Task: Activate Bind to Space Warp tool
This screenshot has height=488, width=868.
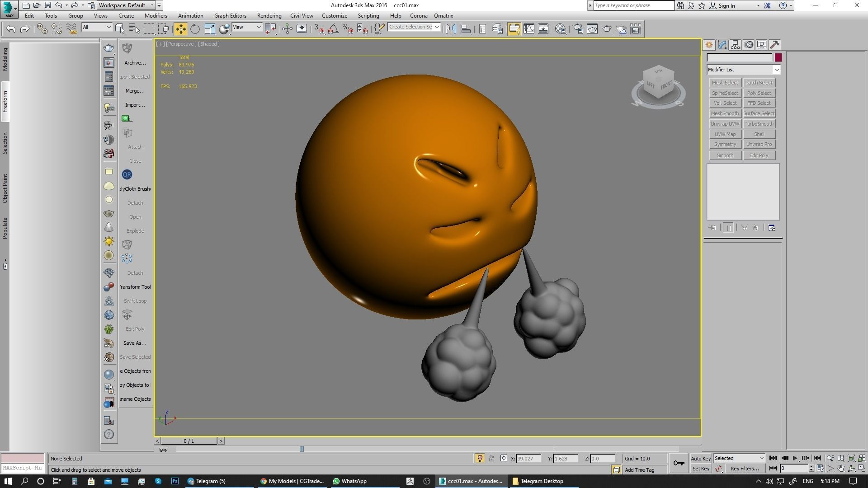Action: [x=71, y=29]
